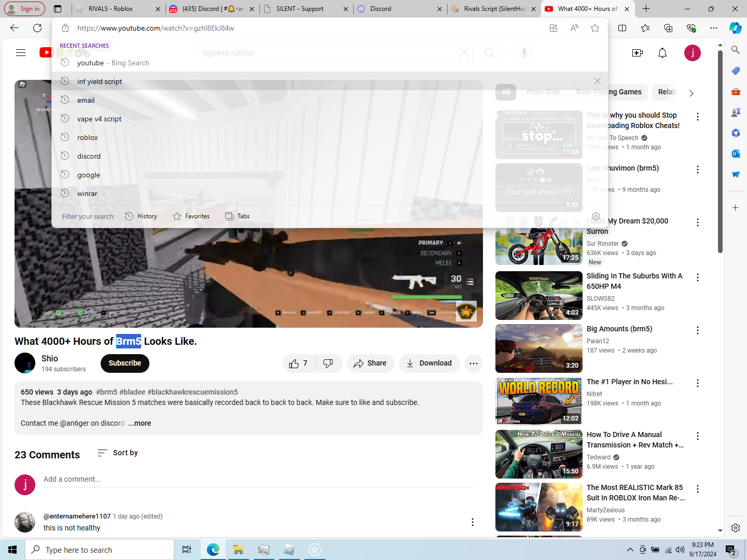Screen dimensions: 747x560
Task: Open Read Aloud from the address bar
Action: 574,28
